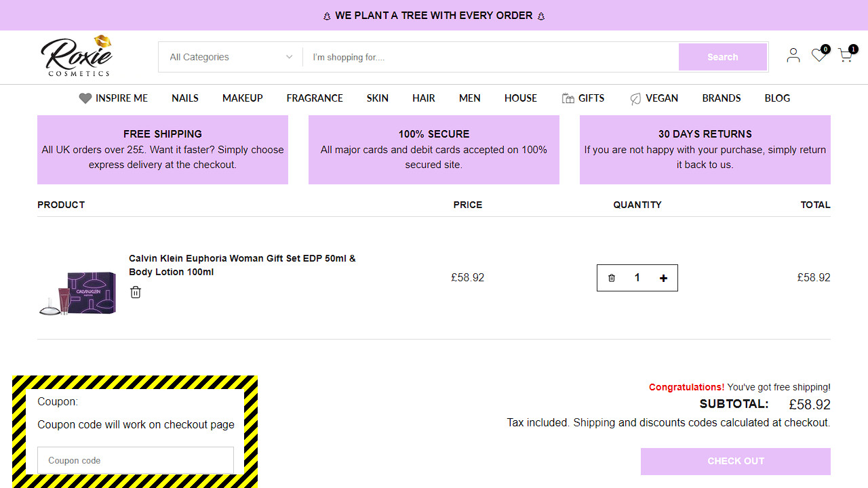Open the shopping cart icon
The height and width of the screenshot is (488, 868).
coord(846,55)
